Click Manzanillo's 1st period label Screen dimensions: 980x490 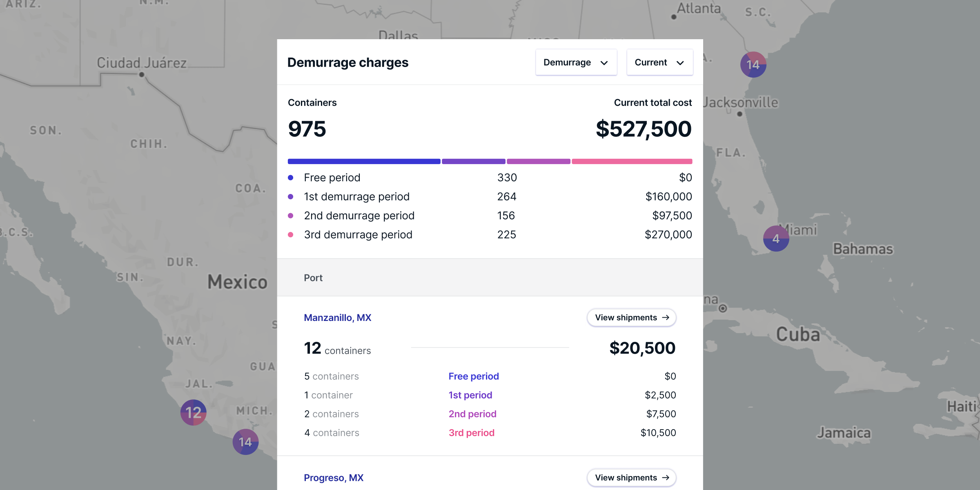(470, 395)
